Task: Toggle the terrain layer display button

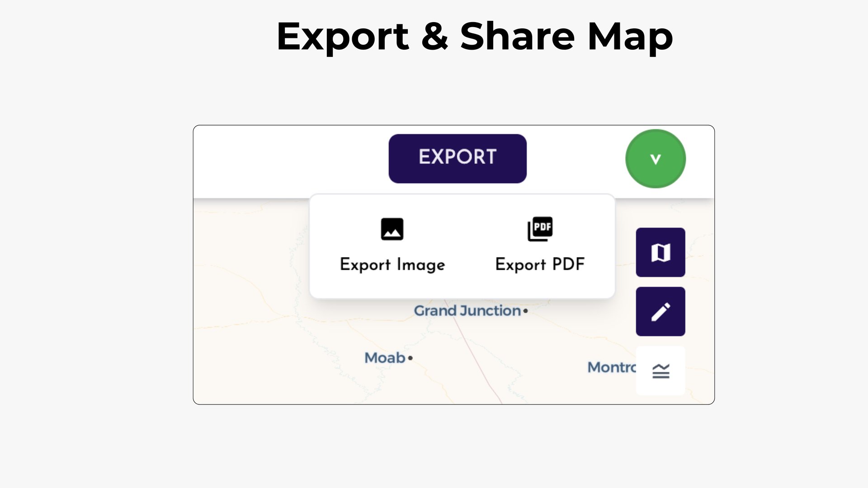Action: tap(660, 370)
